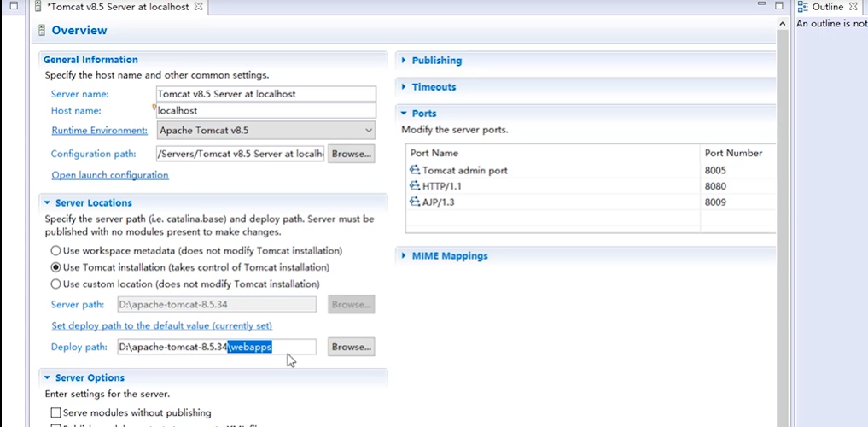This screenshot has height=427, width=868.
Task: Select port number 8009 cell
Action: [715, 202]
